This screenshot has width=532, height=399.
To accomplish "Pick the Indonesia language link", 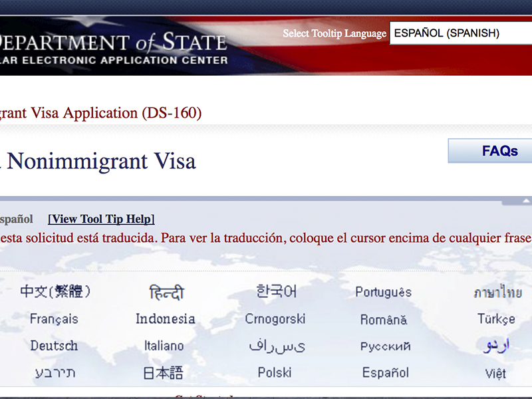I will coord(166,319).
